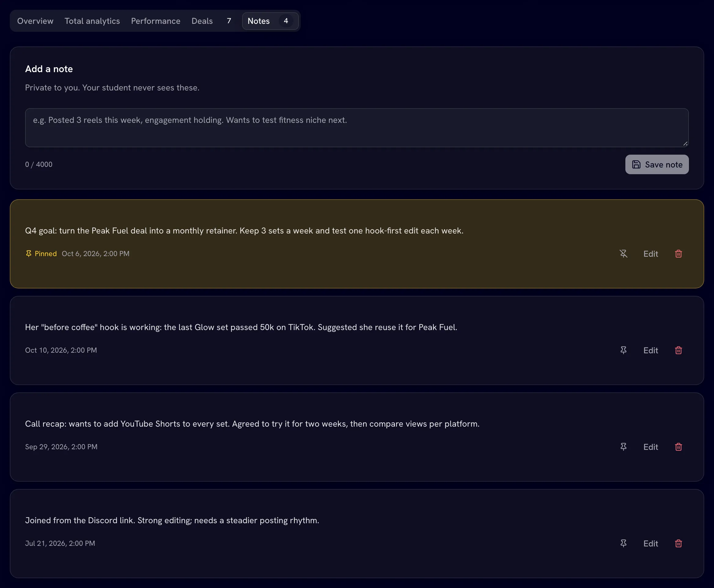Select the Notes tab

click(x=270, y=21)
